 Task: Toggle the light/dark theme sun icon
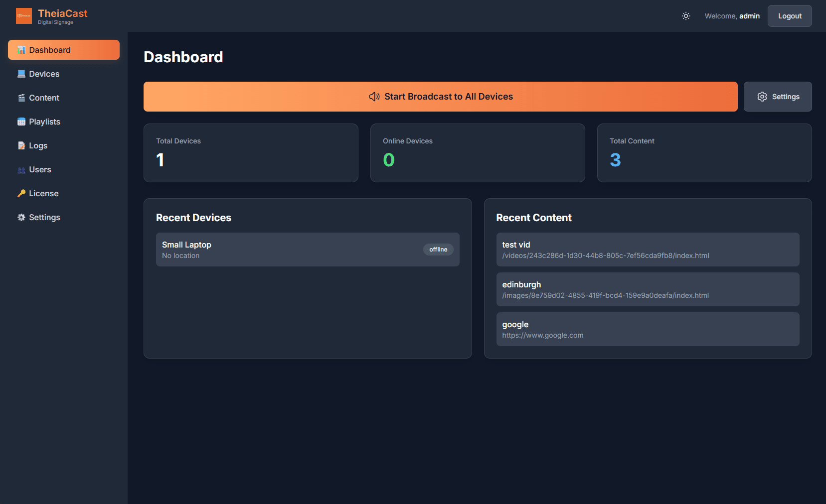click(685, 16)
